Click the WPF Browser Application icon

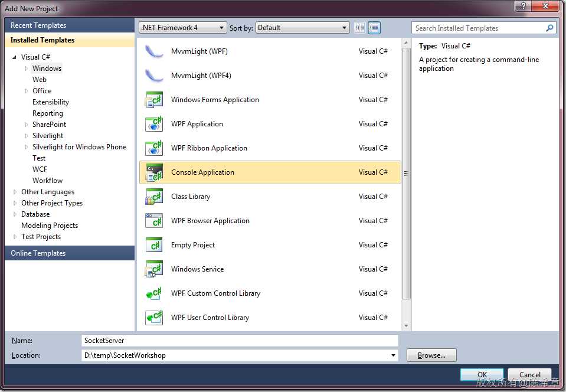[154, 221]
